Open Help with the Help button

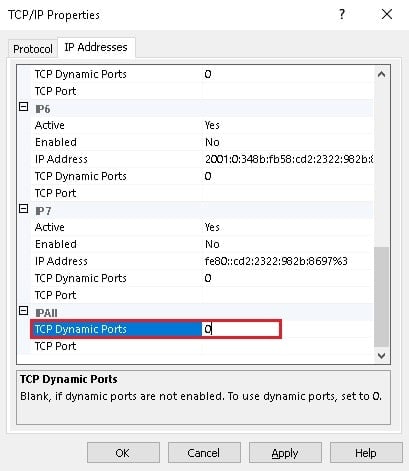[366, 453]
